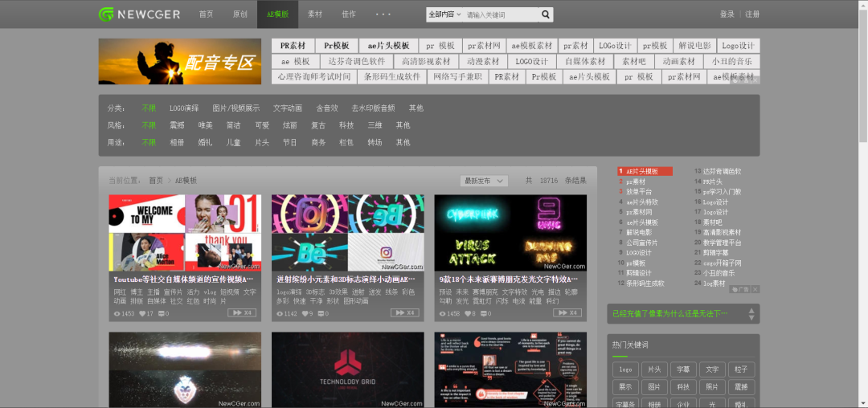Click the heart like icon on Instagram logo card

tap(306, 313)
